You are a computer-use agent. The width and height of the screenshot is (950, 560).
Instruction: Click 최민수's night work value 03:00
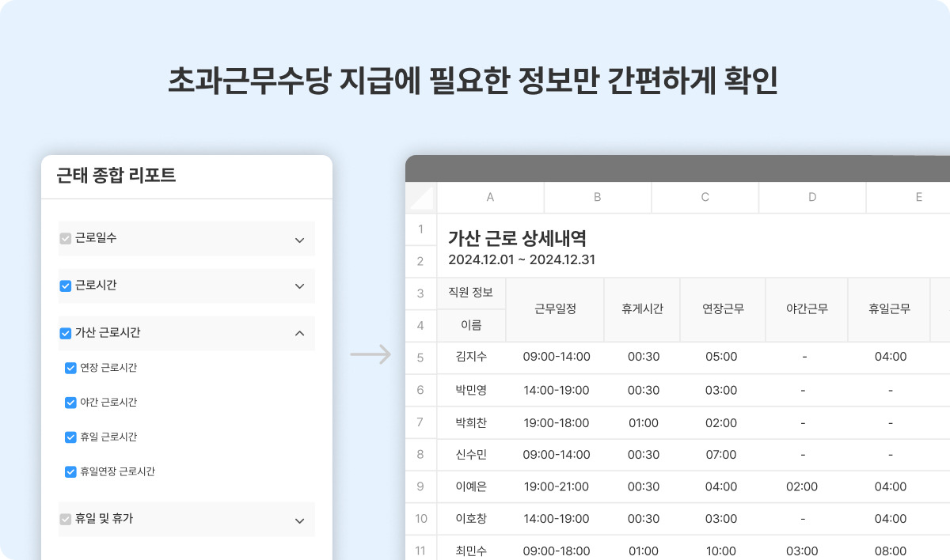[802, 551]
